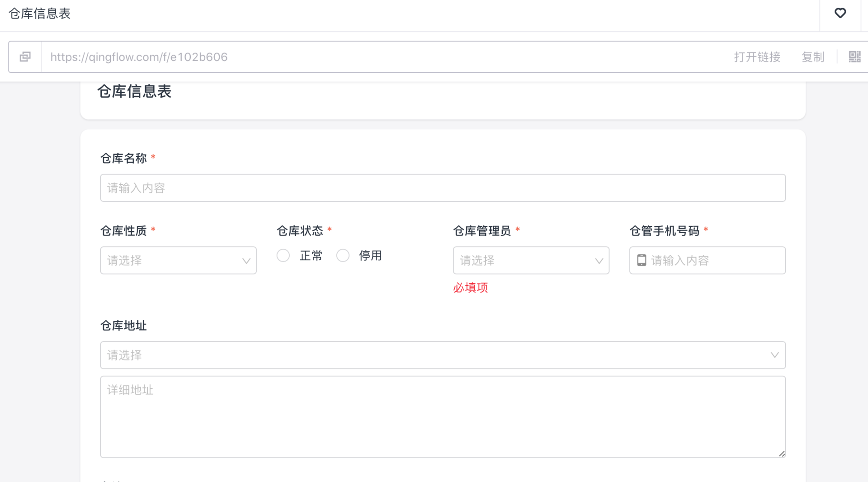Viewport: 868px width, 482px height.
Task: Click the 仓管手机号码 input field
Action: [x=714, y=260]
